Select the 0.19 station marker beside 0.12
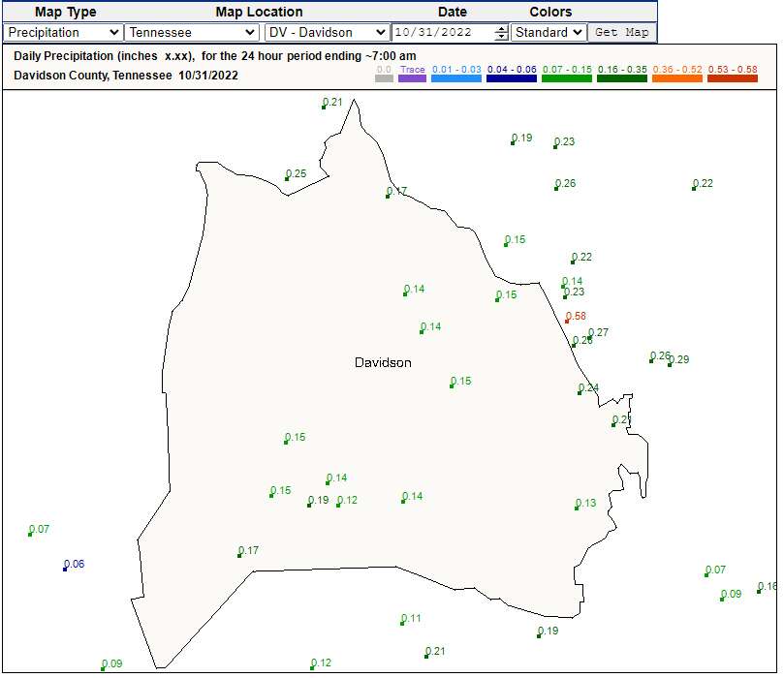The width and height of the screenshot is (784, 678). click(309, 506)
